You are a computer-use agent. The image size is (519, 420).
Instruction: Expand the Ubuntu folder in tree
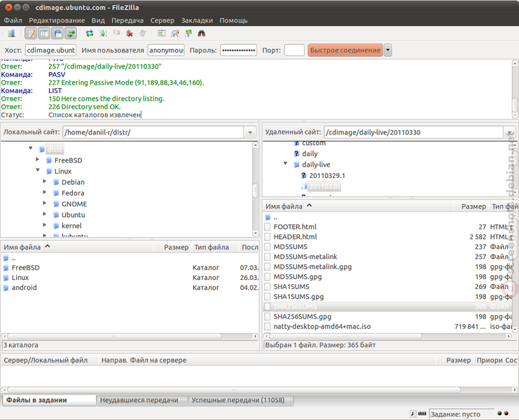coord(44,214)
